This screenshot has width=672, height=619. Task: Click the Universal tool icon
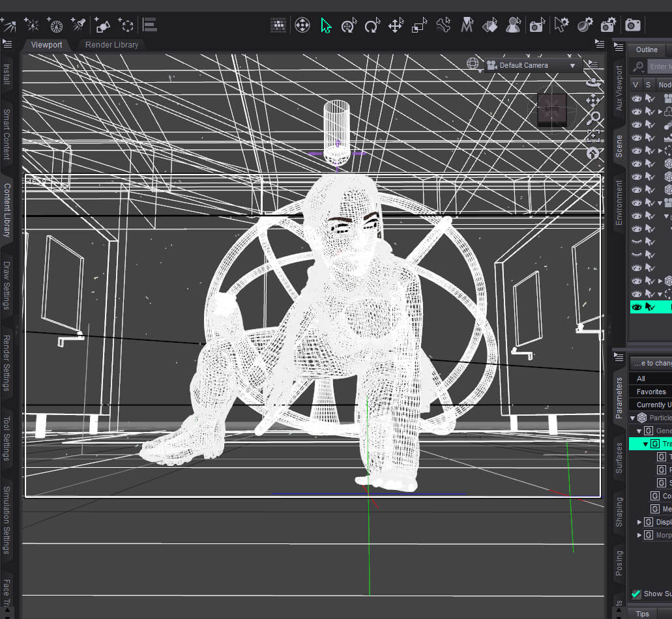[x=349, y=25]
